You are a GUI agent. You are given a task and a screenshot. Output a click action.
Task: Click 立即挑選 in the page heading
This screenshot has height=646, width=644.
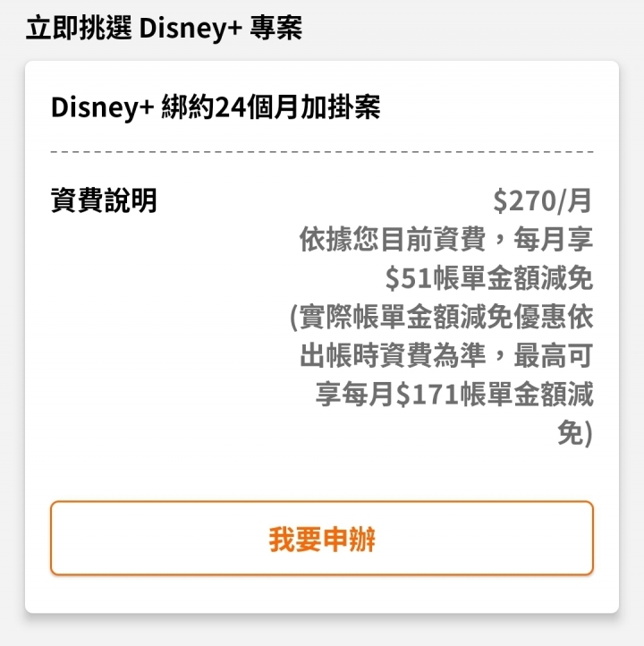tap(79, 28)
